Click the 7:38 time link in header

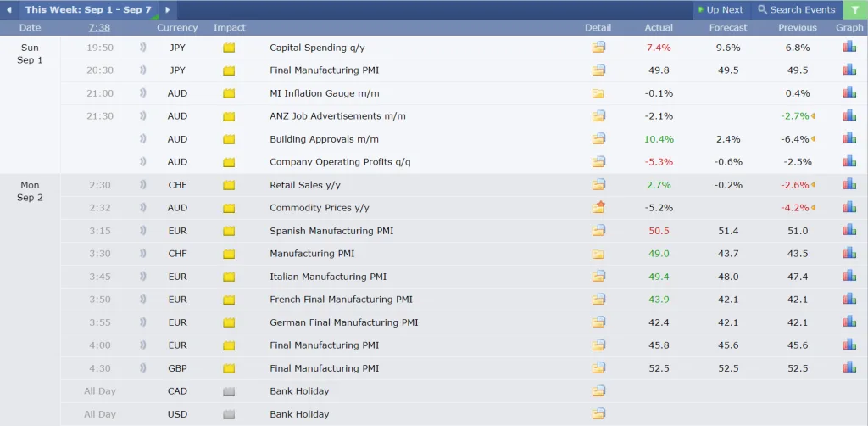click(99, 28)
